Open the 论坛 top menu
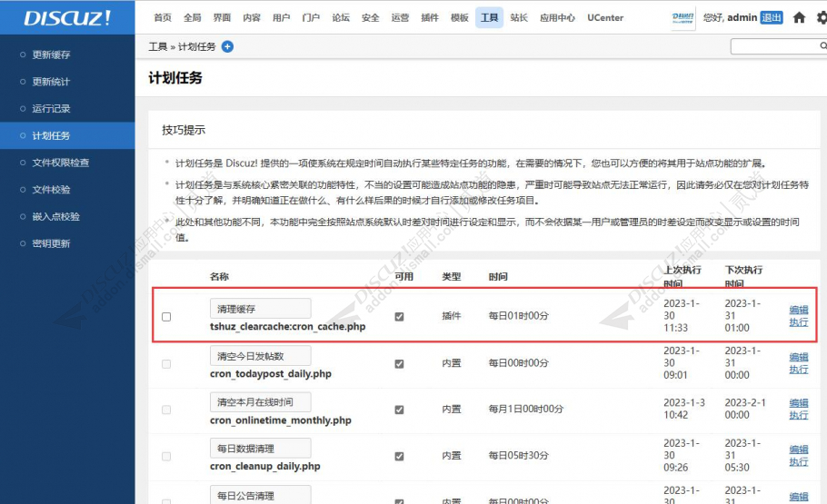The image size is (827, 504). 341,17
